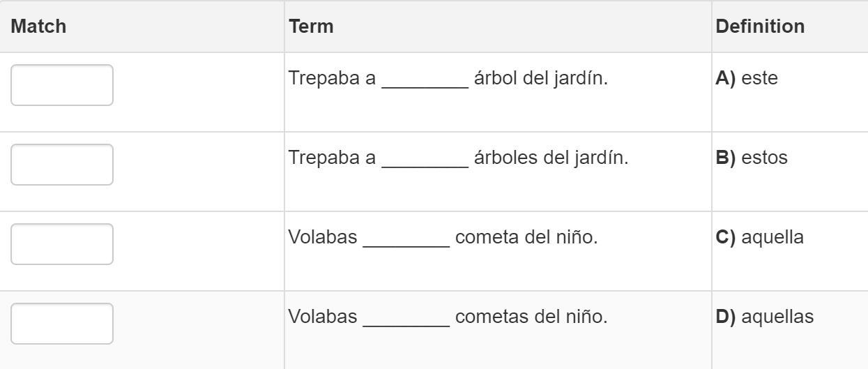Click the blank before 'cometa del niño'
This screenshot has height=369, width=868.
[406, 239]
